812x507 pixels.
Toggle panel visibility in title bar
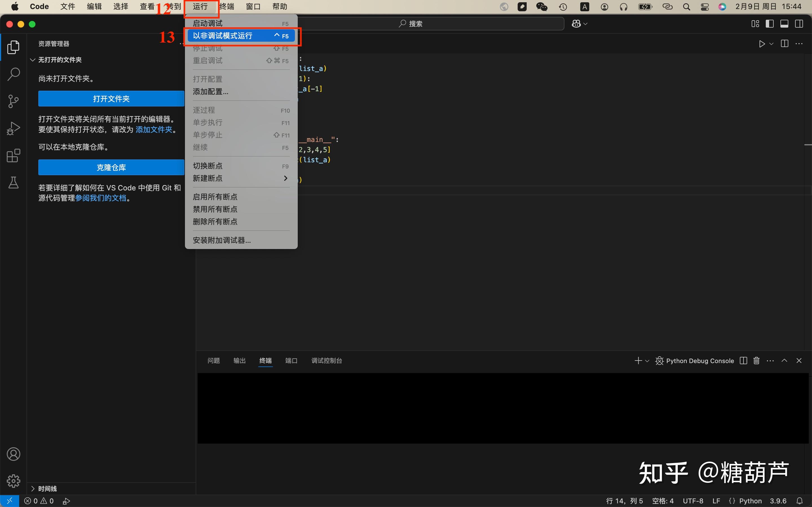(x=784, y=23)
